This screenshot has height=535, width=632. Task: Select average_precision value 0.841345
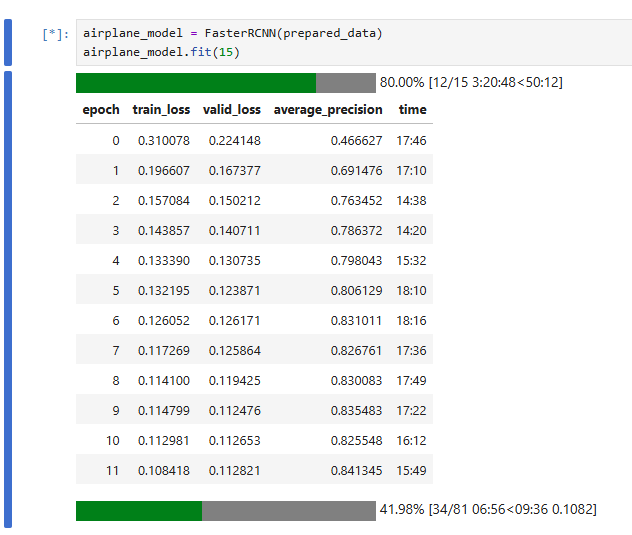click(x=356, y=470)
